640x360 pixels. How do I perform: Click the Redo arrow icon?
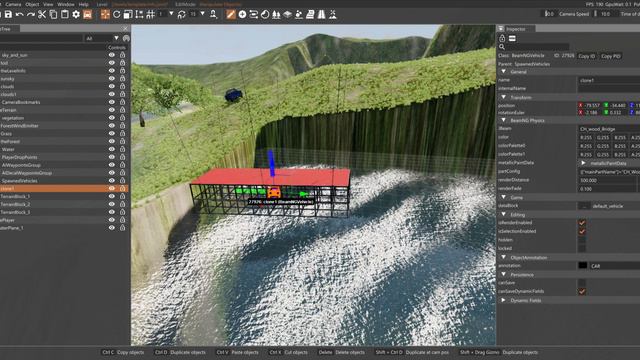click(31, 14)
